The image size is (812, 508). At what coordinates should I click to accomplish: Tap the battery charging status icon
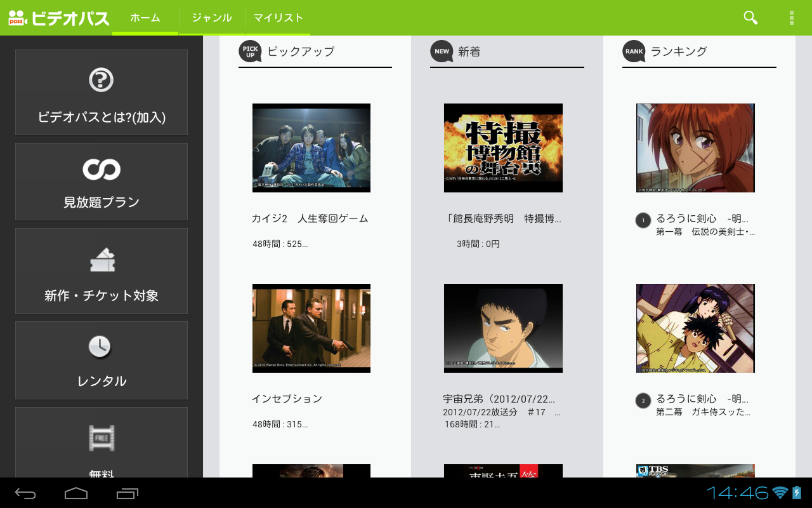(x=797, y=493)
